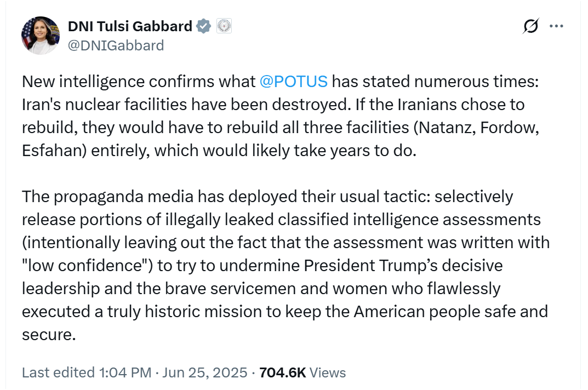Click the DNI Tulsi Gabbard display name
The height and width of the screenshot is (390, 588).
pos(130,26)
